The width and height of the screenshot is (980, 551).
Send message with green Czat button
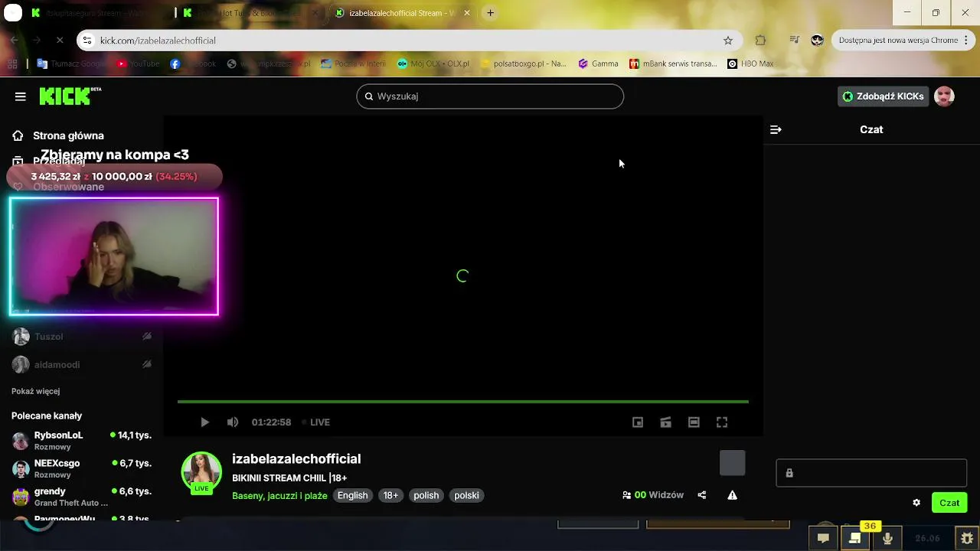pyautogui.click(x=949, y=503)
